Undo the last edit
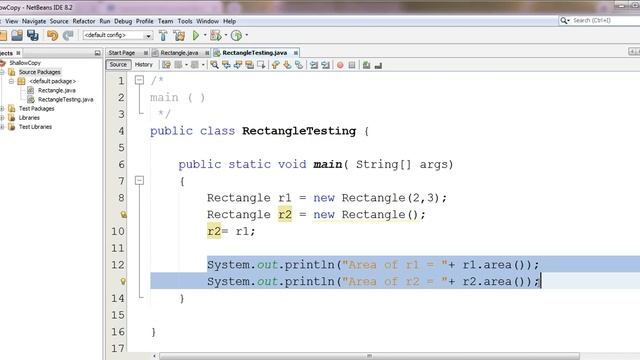 click(52, 36)
